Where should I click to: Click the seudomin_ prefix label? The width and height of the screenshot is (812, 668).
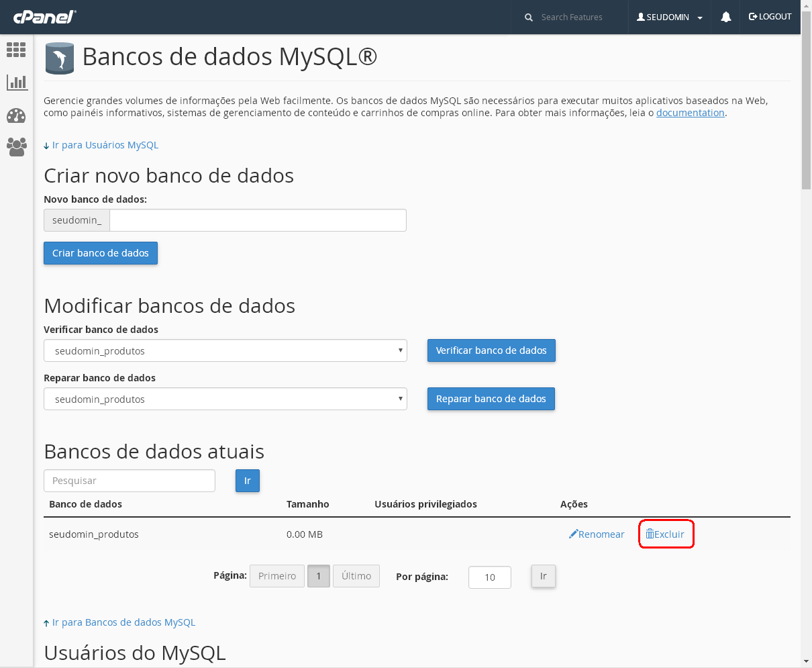[x=77, y=220]
